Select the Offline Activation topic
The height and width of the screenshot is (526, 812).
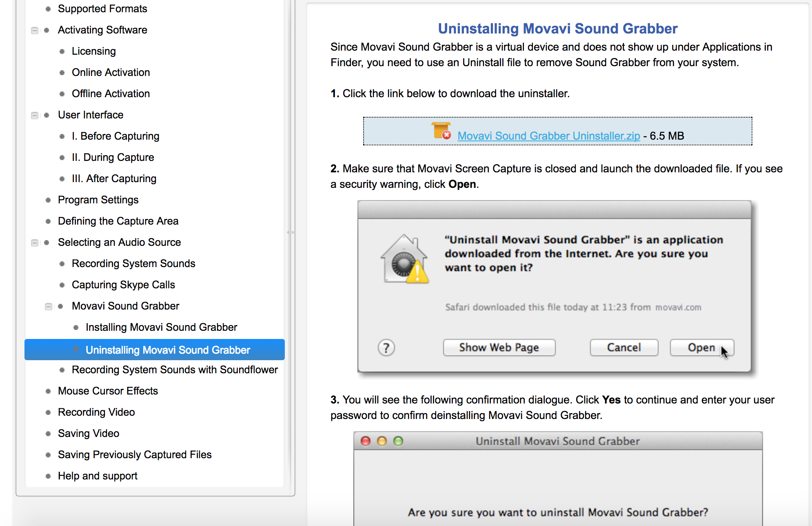111,94
